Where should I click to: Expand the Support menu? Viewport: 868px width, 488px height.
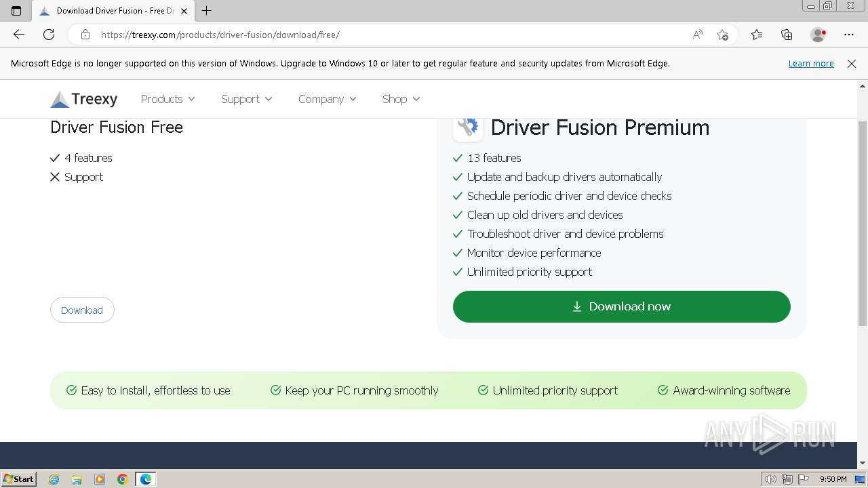pos(246,99)
